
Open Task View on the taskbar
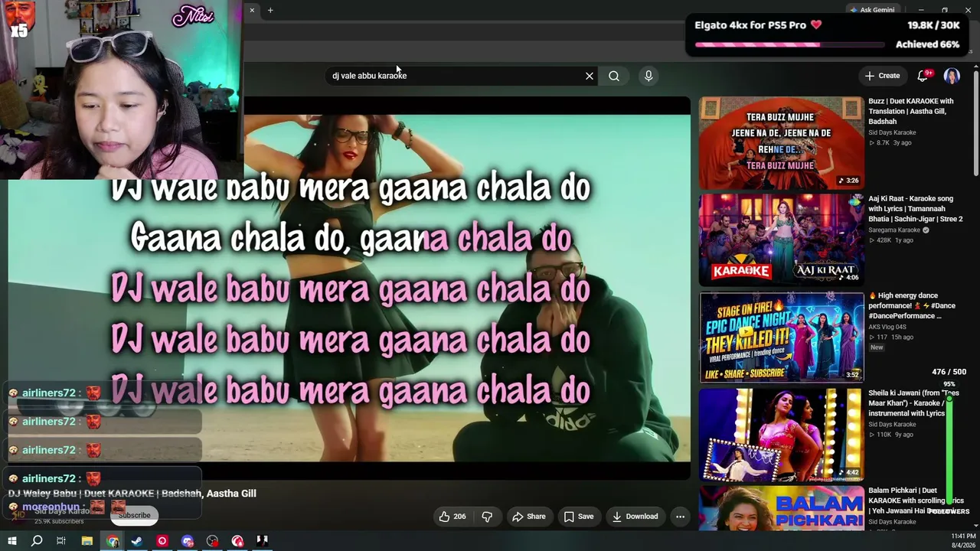tap(61, 541)
